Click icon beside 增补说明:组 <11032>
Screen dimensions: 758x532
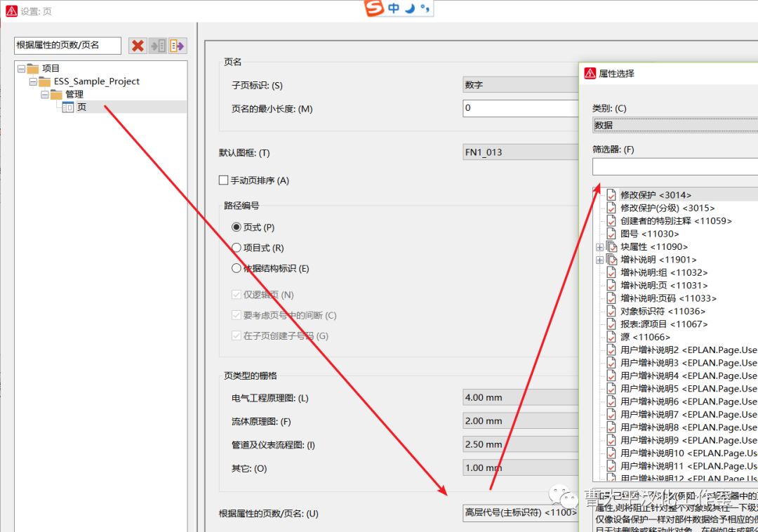tap(611, 272)
